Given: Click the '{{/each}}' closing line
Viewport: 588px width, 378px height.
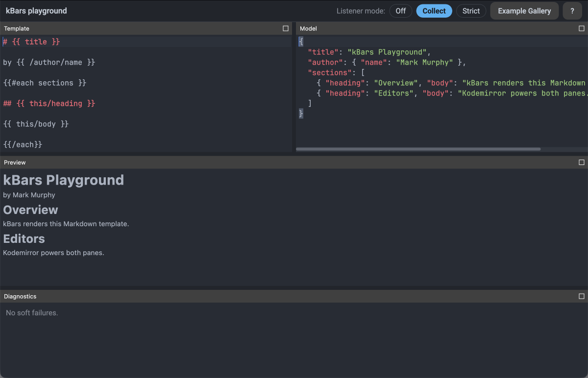Looking at the screenshot, I should [23, 145].
